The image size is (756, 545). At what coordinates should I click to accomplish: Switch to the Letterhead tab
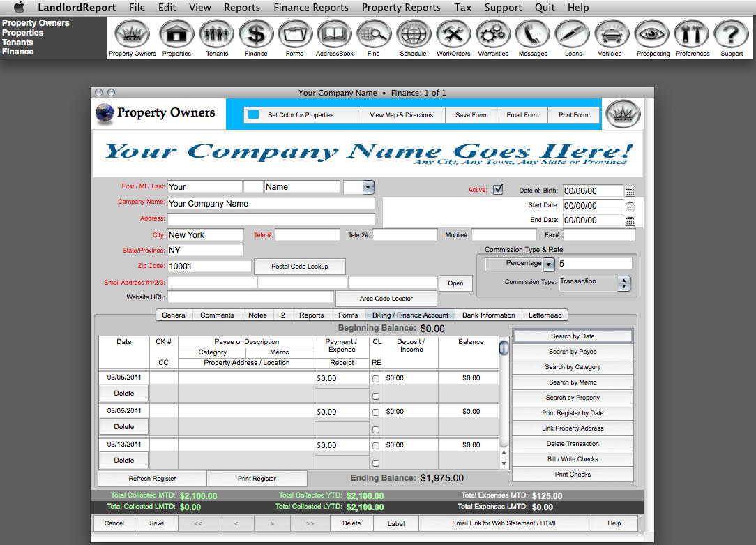pos(545,315)
